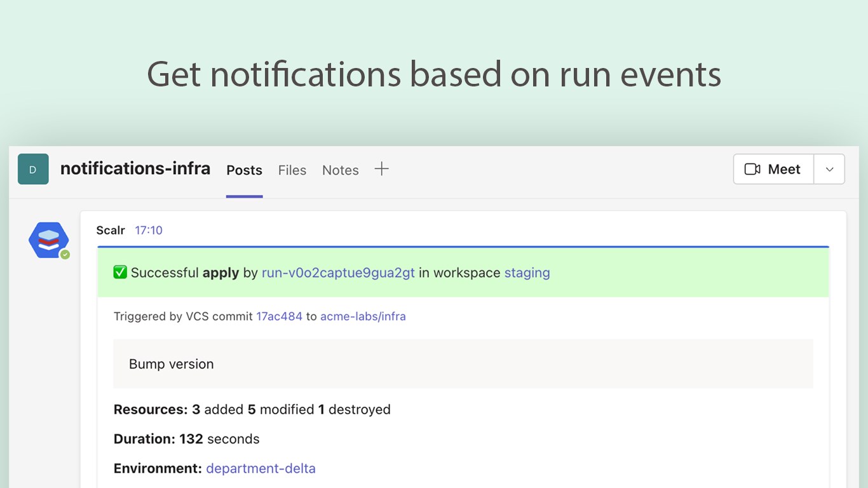Click the 'Get notifications based on run events' heading

tap(434, 74)
